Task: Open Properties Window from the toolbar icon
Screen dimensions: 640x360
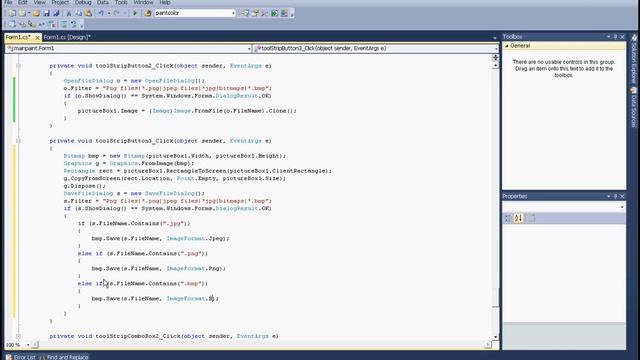Action: (255, 13)
